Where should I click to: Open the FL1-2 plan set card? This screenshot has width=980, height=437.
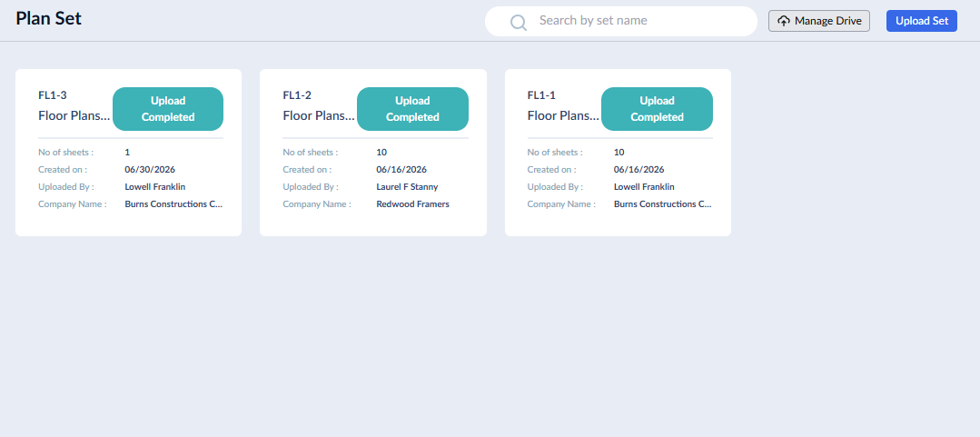(x=373, y=153)
